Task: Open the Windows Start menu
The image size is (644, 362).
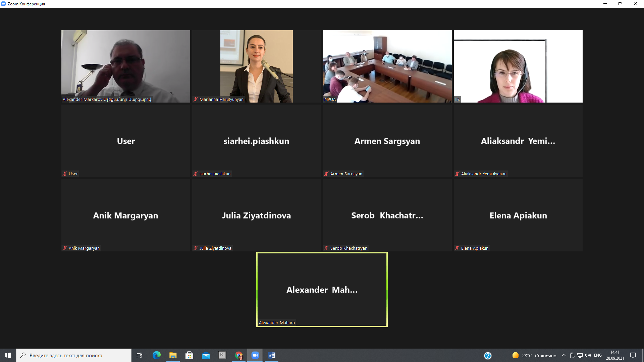Action: tap(8, 355)
